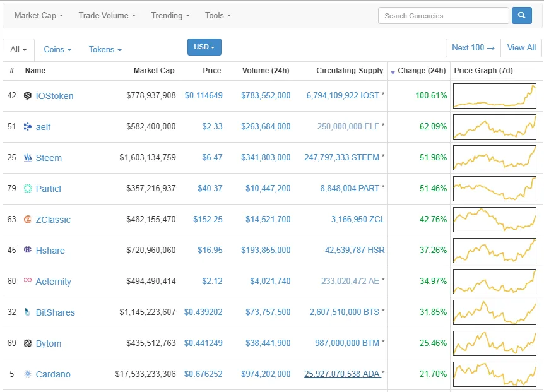This screenshot has height=392, width=544.
Task: Expand the Tools menu
Action: 218,16
